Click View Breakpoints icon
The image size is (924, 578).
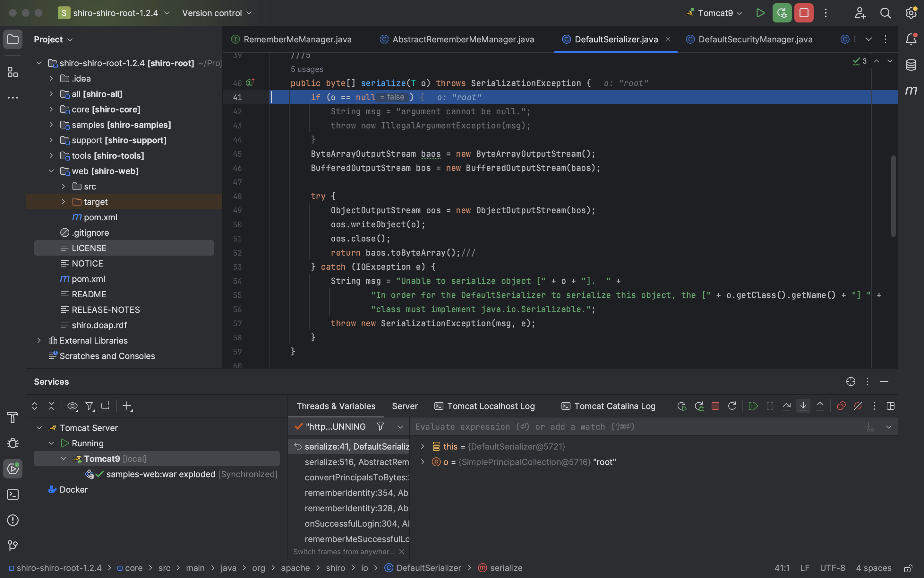[841, 406]
